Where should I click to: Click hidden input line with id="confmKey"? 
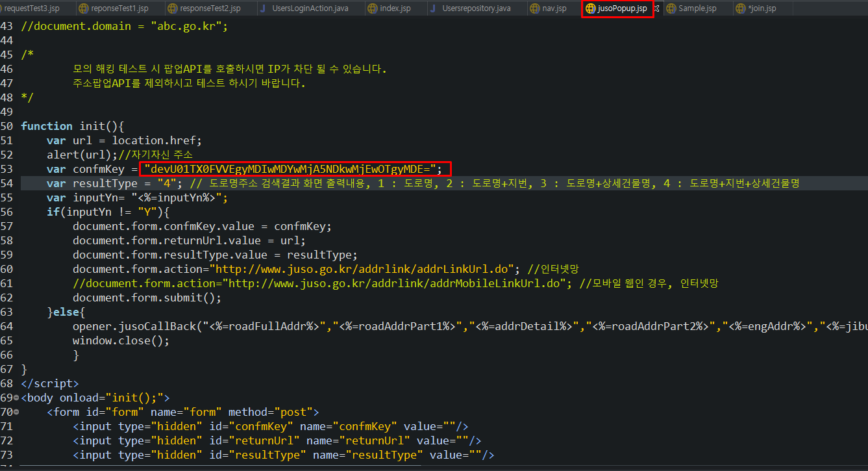(271, 426)
